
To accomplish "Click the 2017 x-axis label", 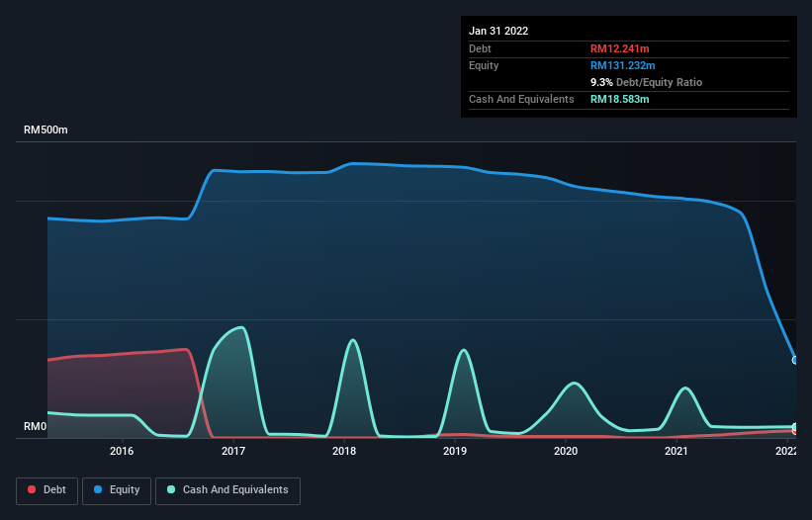I will pyautogui.click(x=233, y=451).
